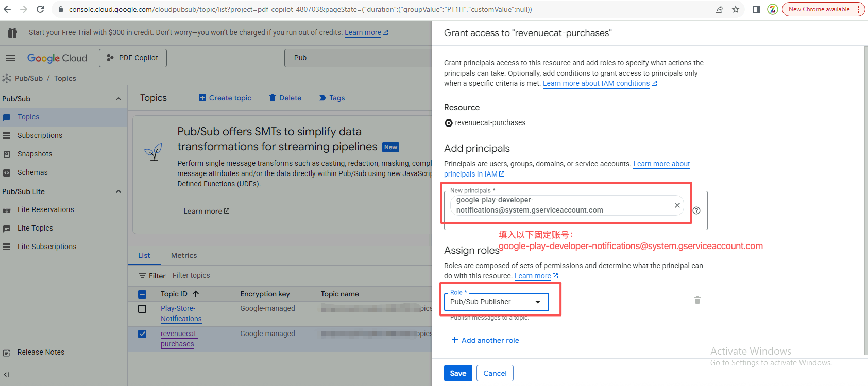
Task: Toggle the browser side panel icon
Action: coord(756,9)
